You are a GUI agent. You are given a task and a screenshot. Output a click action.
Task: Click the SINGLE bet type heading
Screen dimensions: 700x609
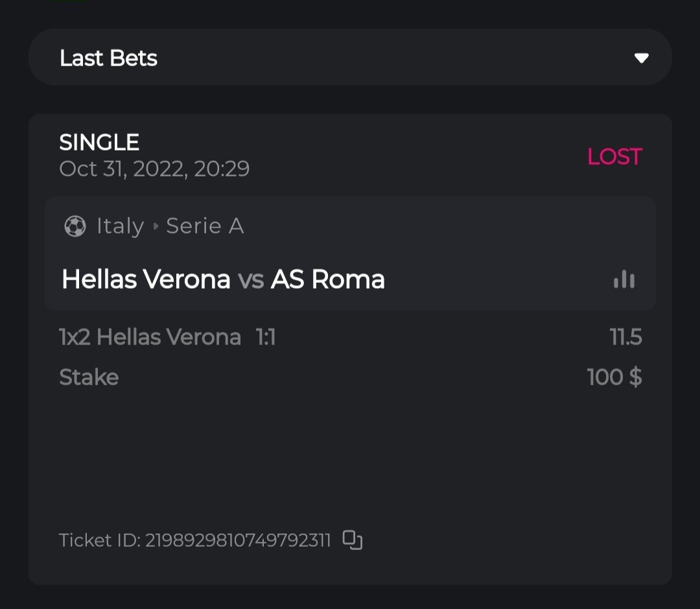pos(99,143)
